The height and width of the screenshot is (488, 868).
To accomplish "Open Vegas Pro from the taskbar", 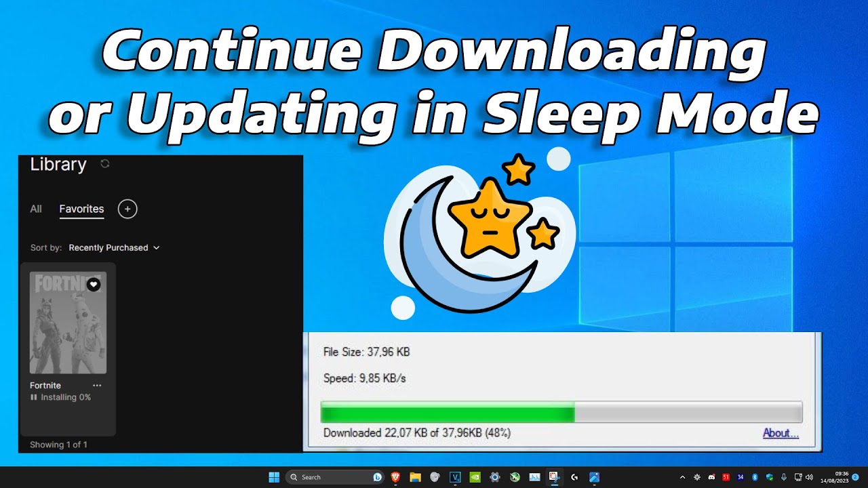I will [x=455, y=477].
